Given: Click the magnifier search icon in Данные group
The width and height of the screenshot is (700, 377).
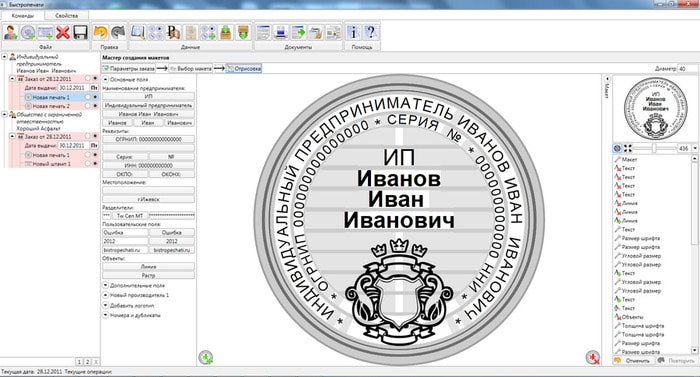Looking at the screenshot, I should 138,33.
